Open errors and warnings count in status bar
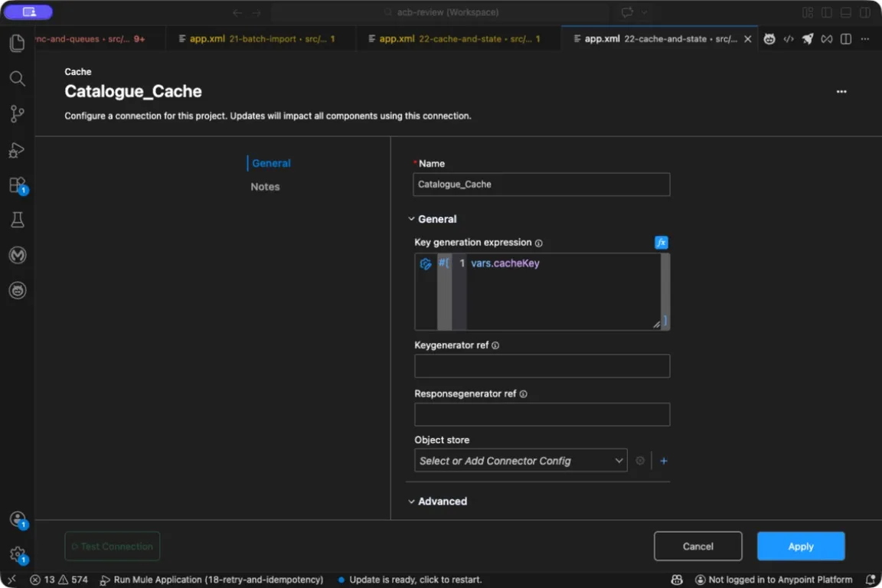 pos(59,580)
